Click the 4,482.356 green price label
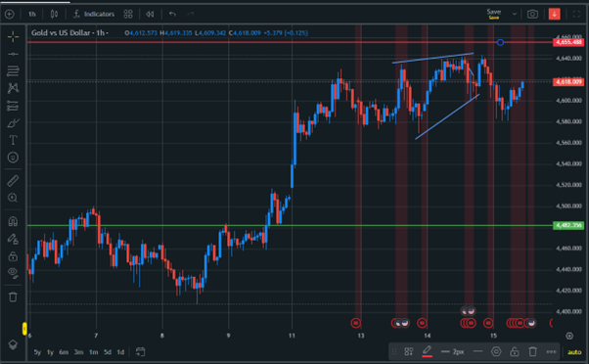The width and height of the screenshot is (589, 364). pos(568,225)
